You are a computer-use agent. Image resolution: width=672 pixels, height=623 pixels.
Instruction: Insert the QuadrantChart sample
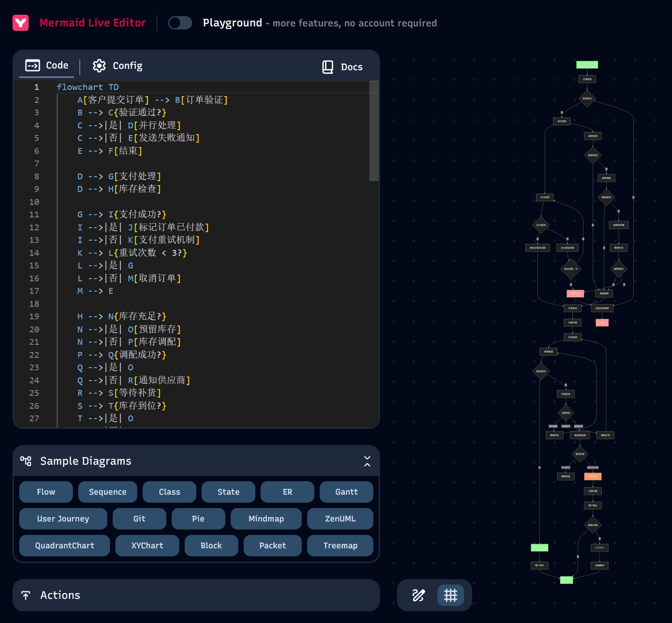[64, 546]
